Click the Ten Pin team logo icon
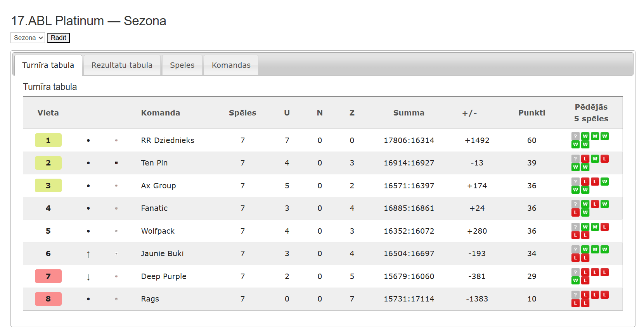The width and height of the screenshot is (644, 329). pyautogui.click(x=116, y=163)
